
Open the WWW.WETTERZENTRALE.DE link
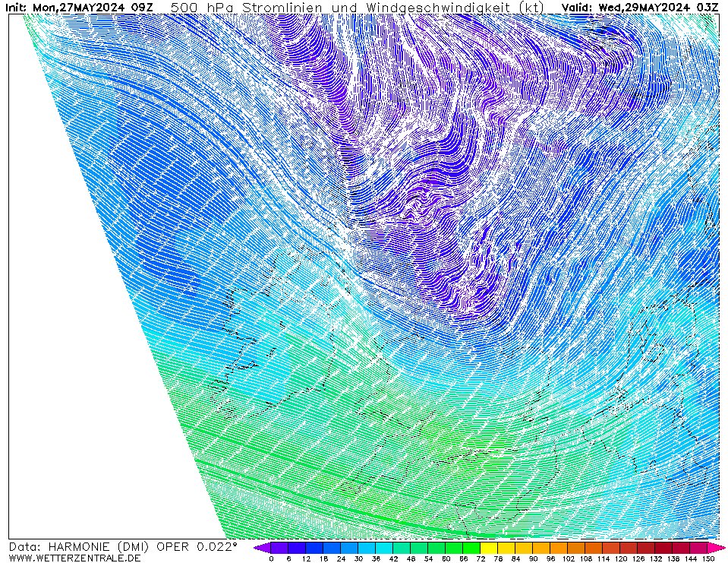click(74, 558)
